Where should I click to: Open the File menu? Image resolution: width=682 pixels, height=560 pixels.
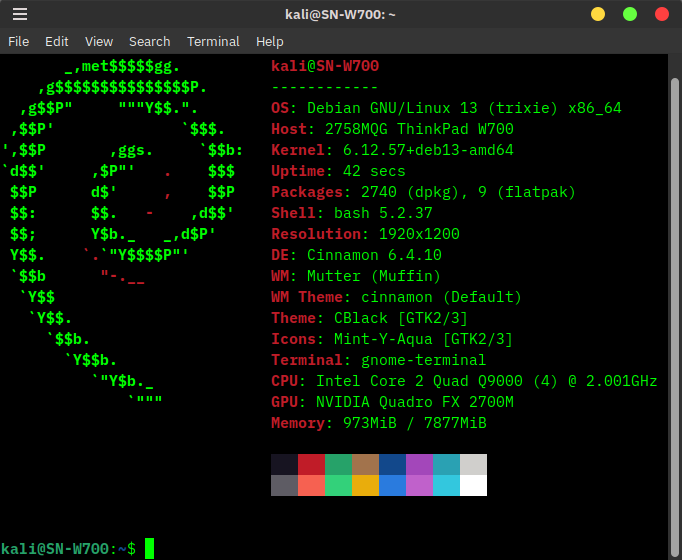19,41
